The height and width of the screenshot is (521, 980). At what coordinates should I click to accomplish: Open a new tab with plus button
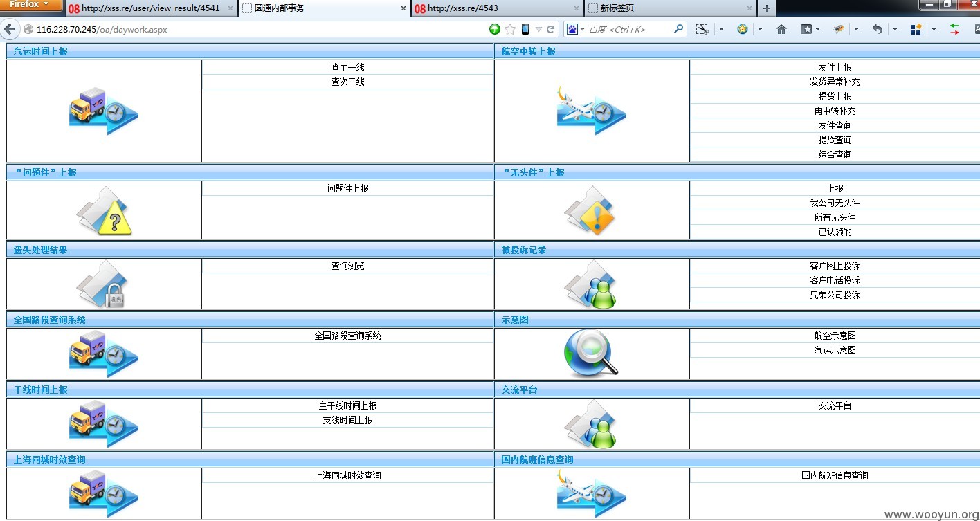(x=767, y=8)
